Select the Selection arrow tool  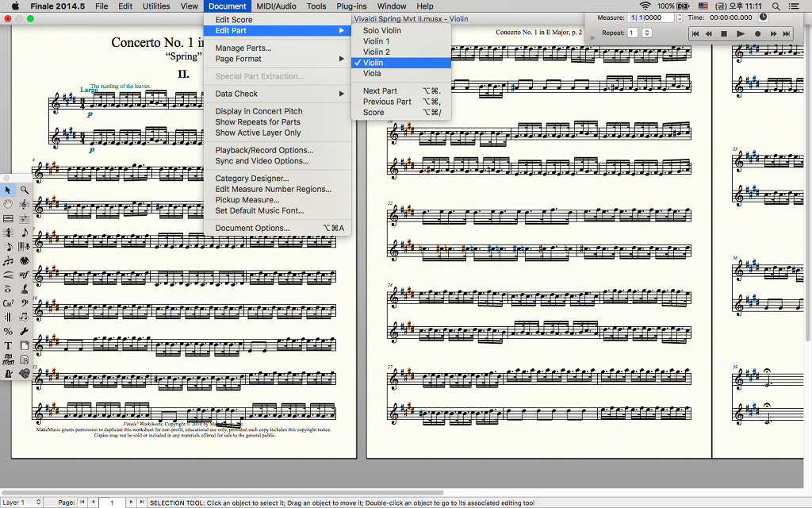pyautogui.click(x=8, y=190)
